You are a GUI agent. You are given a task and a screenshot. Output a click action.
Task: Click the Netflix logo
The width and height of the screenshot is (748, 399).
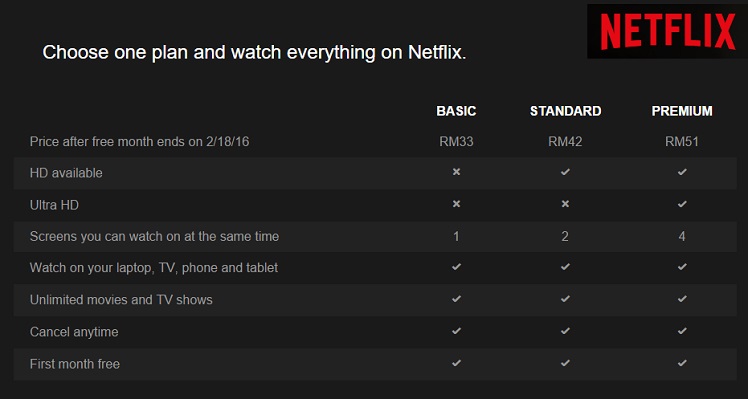[x=667, y=32]
